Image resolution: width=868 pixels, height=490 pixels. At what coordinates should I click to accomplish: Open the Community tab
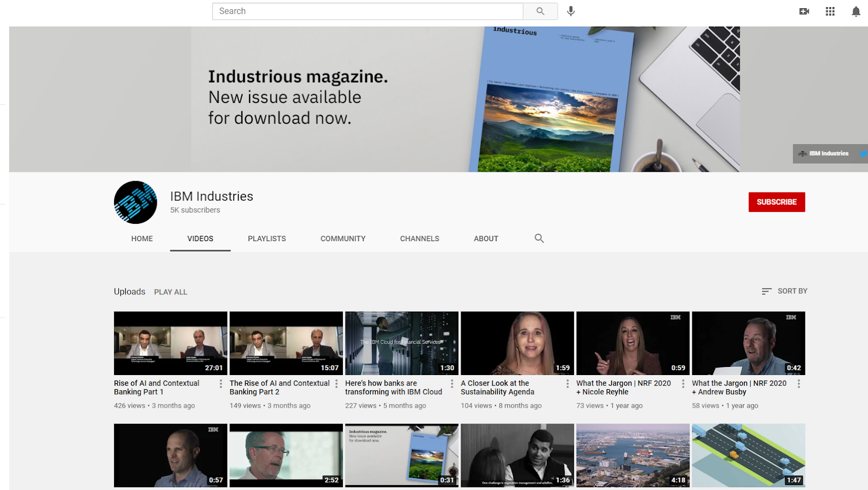(x=343, y=238)
